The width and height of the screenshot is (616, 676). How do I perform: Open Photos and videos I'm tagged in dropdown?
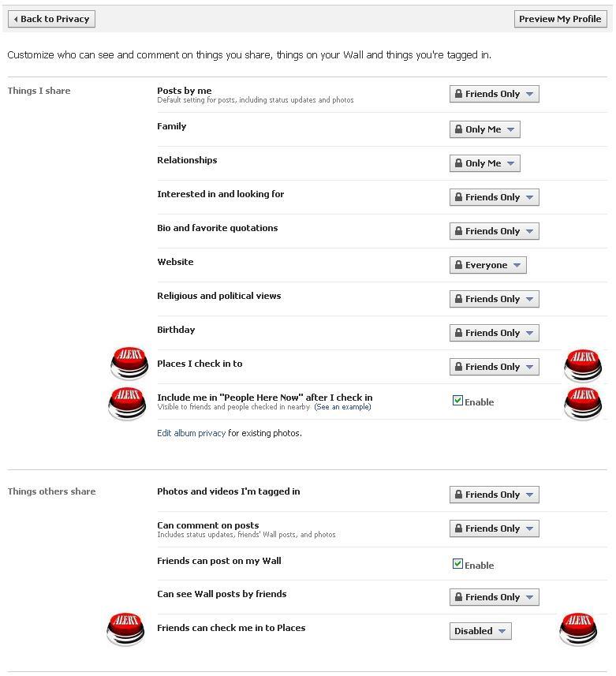point(494,495)
